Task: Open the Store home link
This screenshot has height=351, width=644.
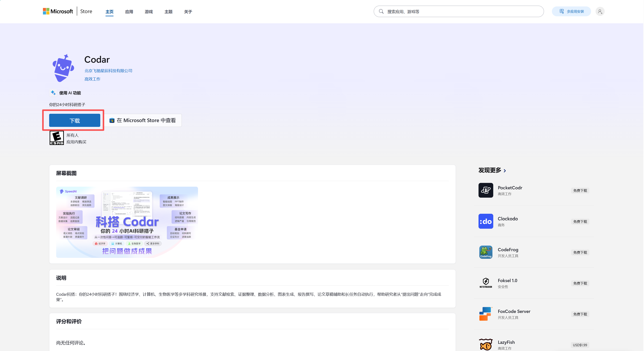Action: 86,11
